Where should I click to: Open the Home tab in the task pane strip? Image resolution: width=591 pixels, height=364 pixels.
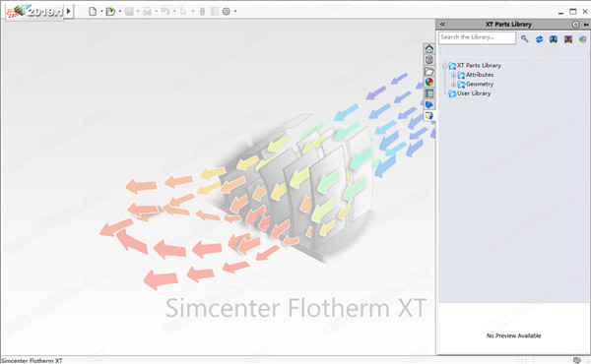(428, 48)
